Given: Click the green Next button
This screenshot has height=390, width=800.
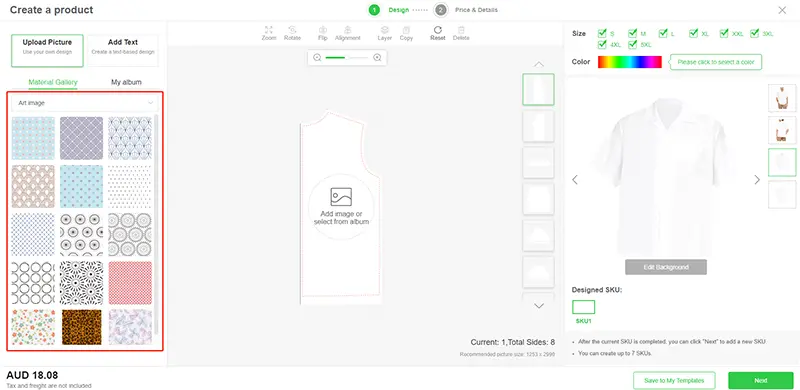Looking at the screenshot, I should click(x=760, y=381).
